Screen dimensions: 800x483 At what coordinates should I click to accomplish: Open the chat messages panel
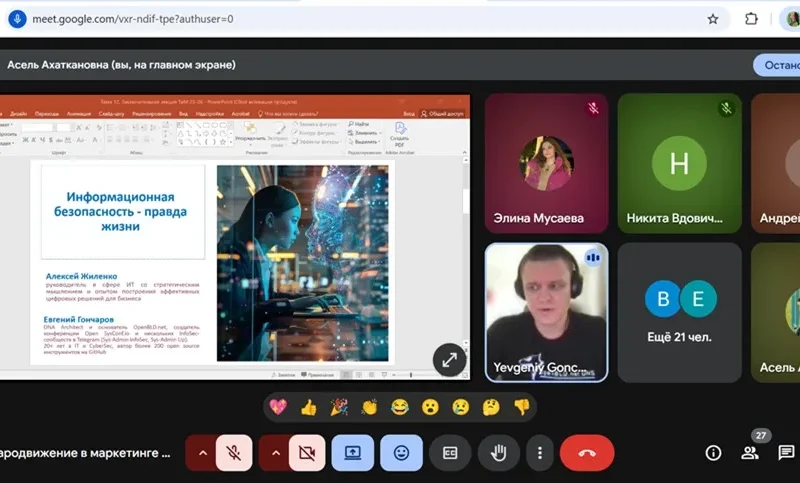[x=786, y=453]
